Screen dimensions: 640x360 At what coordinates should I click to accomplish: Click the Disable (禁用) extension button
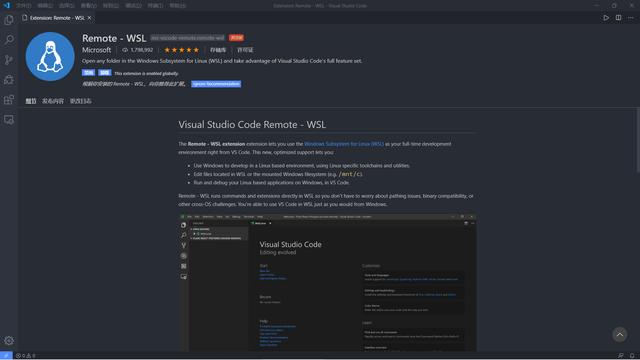coord(88,73)
